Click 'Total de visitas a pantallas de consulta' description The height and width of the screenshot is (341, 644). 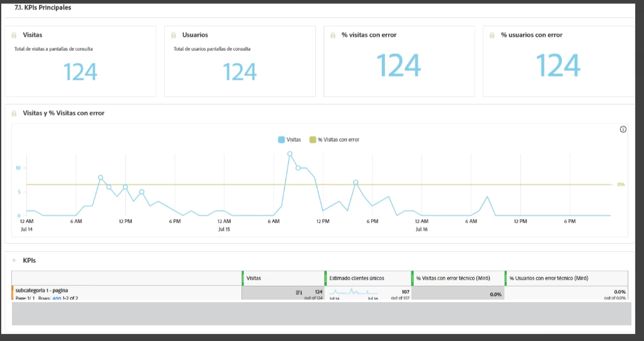(x=53, y=49)
